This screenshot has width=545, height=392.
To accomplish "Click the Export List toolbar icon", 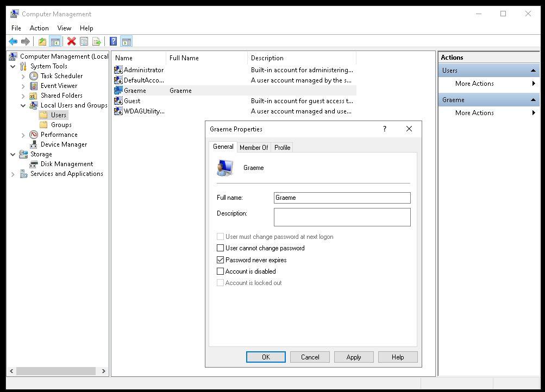I will click(x=97, y=41).
